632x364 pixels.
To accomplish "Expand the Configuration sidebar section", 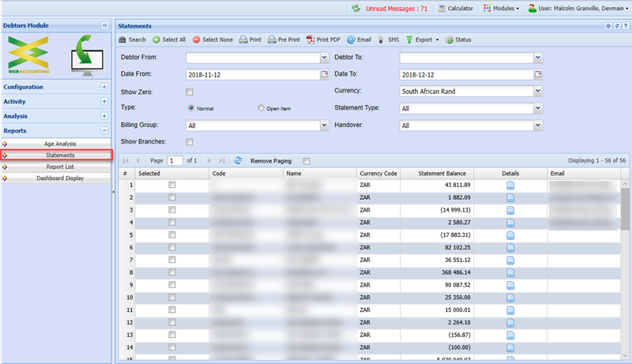I will point(104,87).
